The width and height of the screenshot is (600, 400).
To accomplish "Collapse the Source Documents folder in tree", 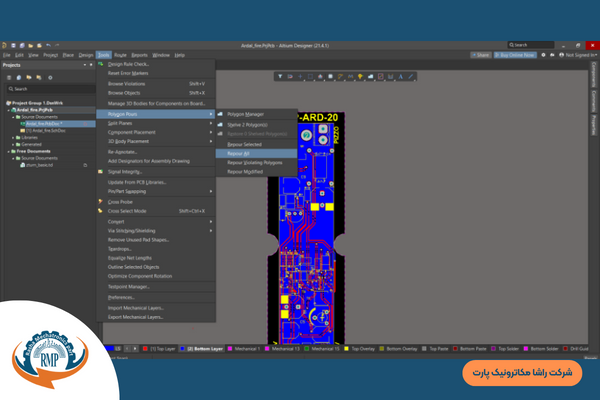I will click(14, 117).
